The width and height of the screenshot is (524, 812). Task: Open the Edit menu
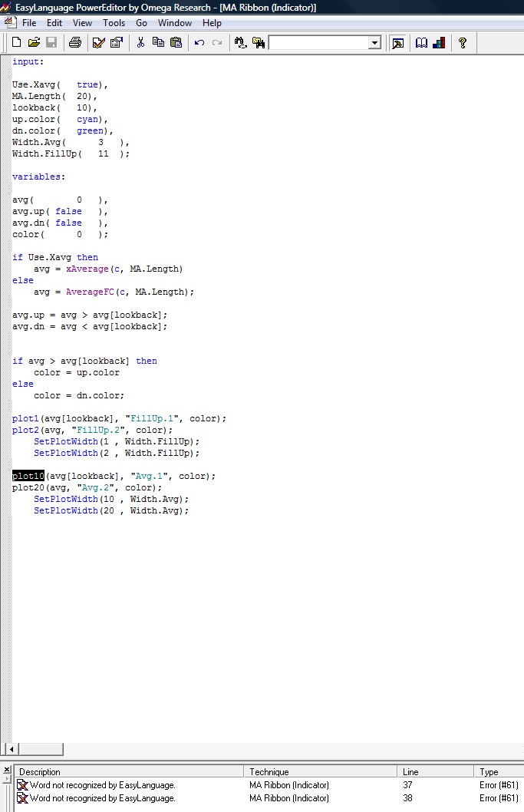click(54, 23)
